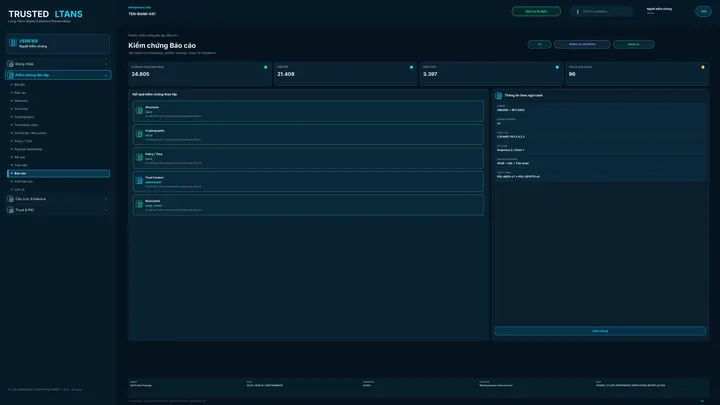Click the search field icon in the header

[x=578, y=11]
